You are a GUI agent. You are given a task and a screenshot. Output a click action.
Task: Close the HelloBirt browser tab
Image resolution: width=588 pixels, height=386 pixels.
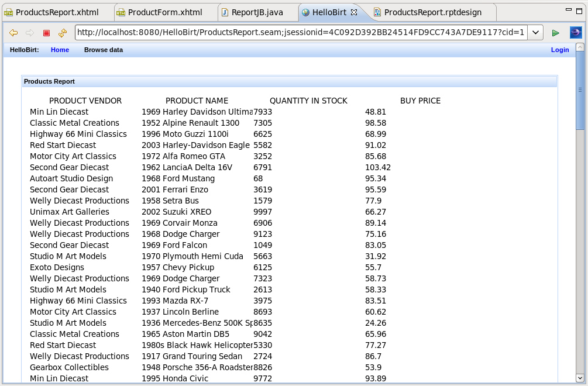click(353, 12)
